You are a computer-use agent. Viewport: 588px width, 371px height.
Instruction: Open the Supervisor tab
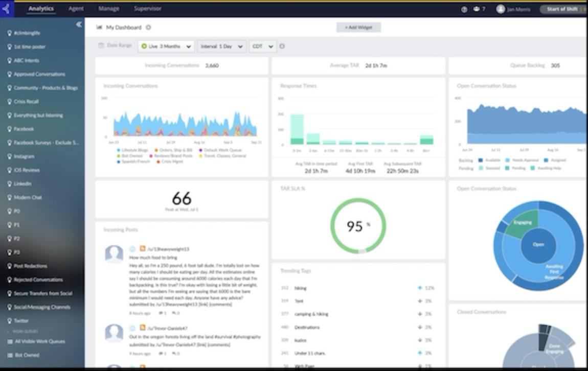(x=148, y=9)
